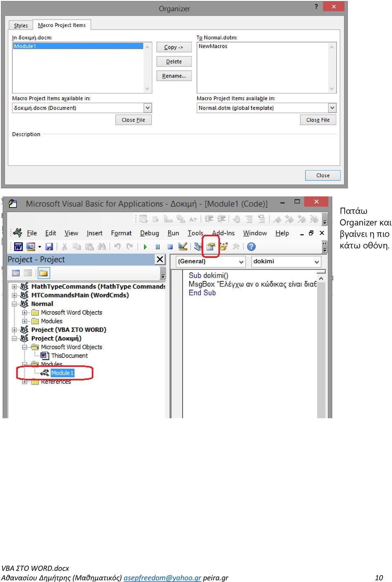Expand the References folder
Viewport: 392px width, 582px height.
point(24,382)
